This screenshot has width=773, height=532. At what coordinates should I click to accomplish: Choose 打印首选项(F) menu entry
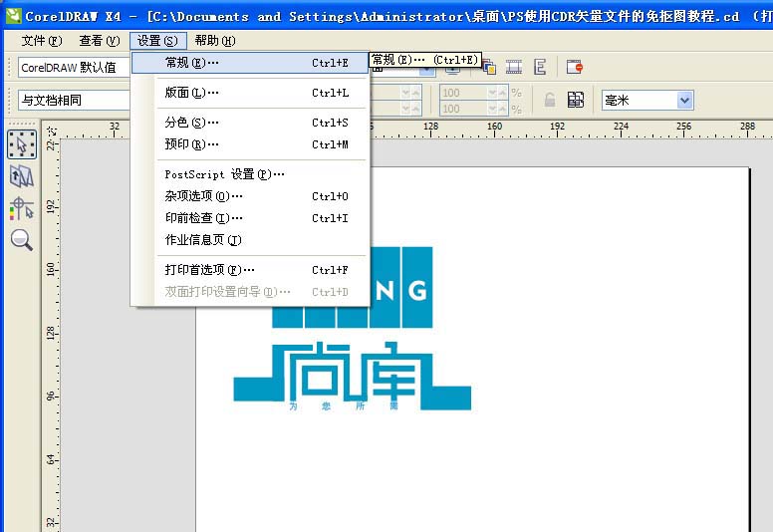point(250,270)
